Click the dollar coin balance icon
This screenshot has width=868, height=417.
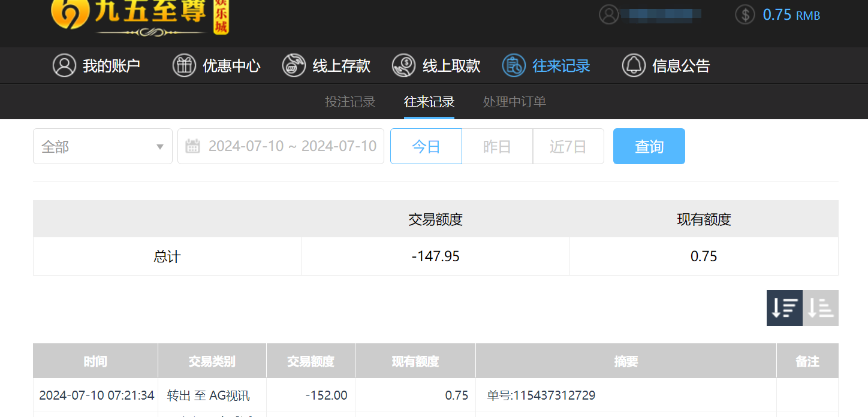click(x=745, y=14)
